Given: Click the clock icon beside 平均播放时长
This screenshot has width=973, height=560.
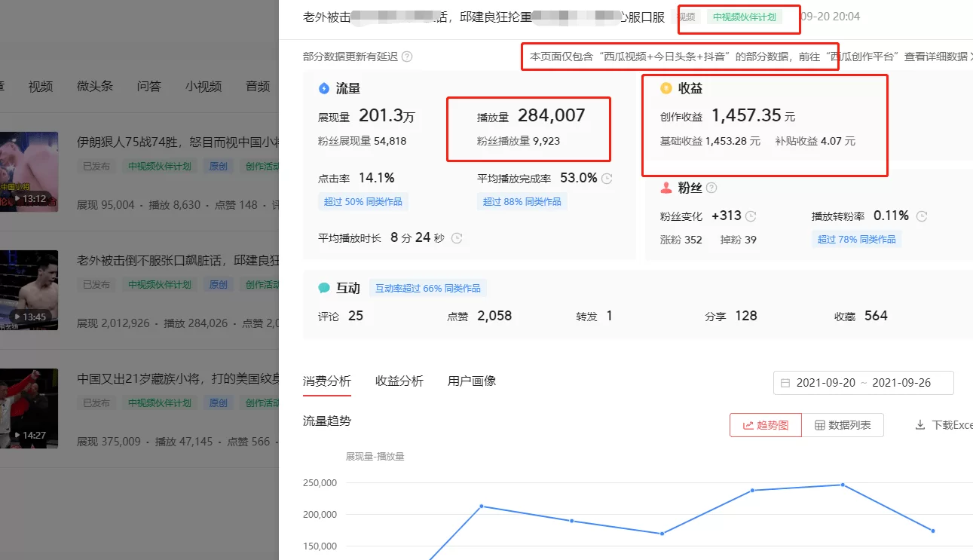Looking at the screenshot, I should coord(456,237).
